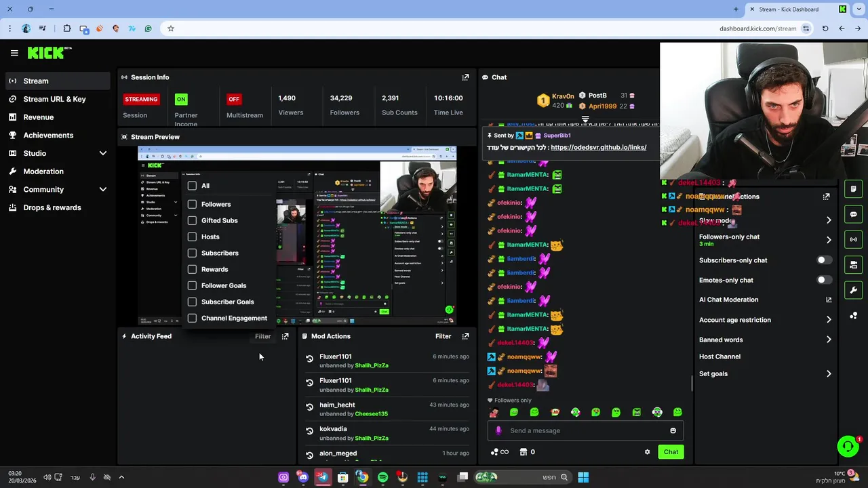Open the wrench icon in right sidebar

click(x=853, y=290)
